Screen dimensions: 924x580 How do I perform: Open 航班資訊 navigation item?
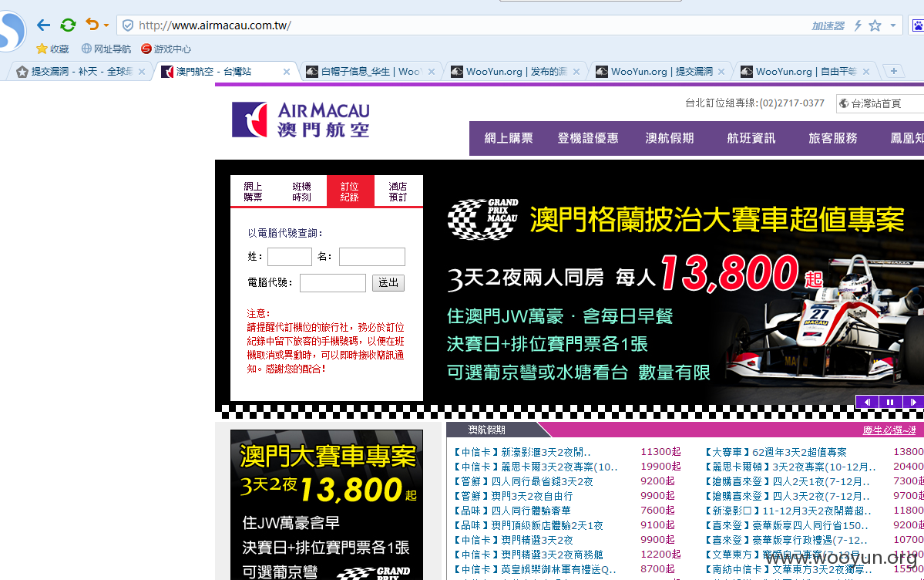point(751,138)
